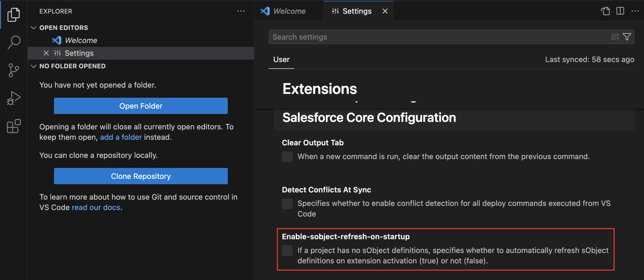
Task: Click the Extensions section heading
Action: (x=320, y=89)
